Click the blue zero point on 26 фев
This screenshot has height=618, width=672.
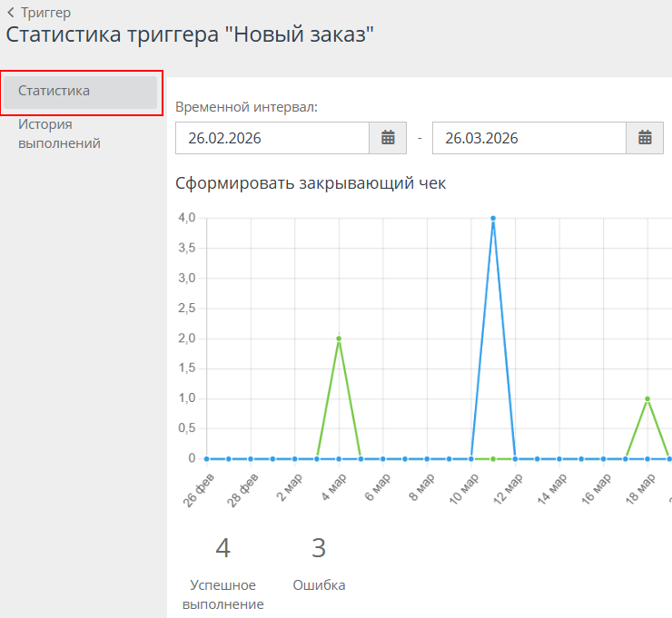(x=206, y=459)
